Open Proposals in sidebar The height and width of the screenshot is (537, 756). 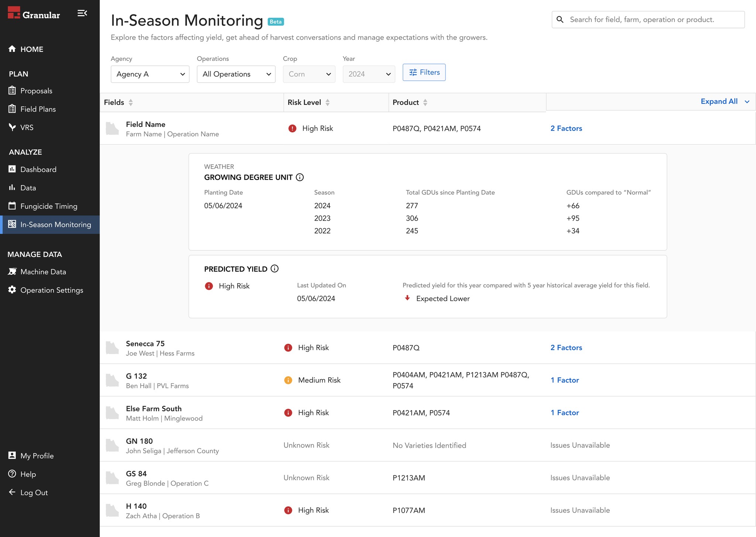coord(36,91)
